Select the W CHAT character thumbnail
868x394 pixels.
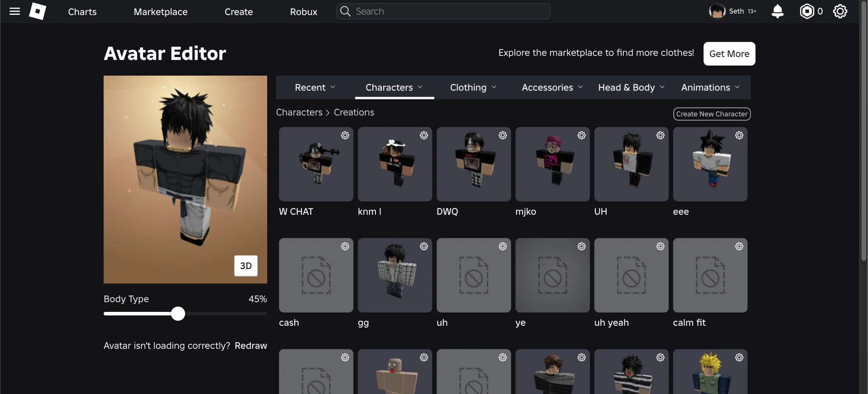316,164
